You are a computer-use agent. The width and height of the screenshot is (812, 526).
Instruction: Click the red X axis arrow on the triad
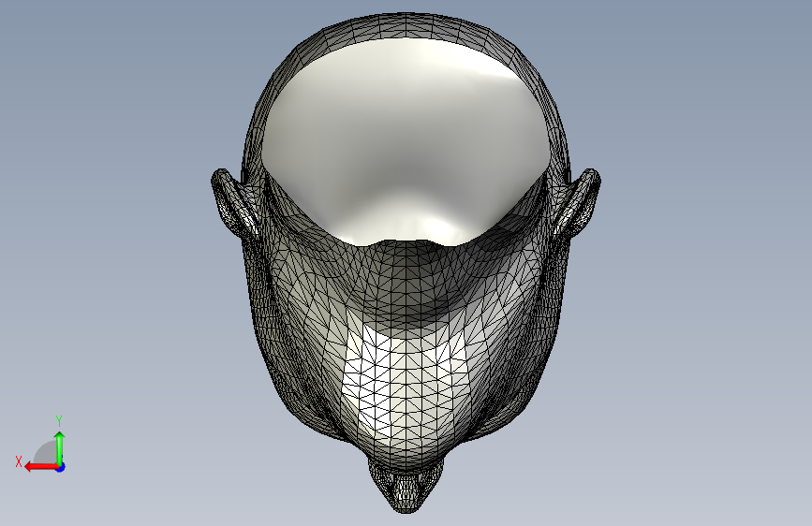[x=41, y=467]
